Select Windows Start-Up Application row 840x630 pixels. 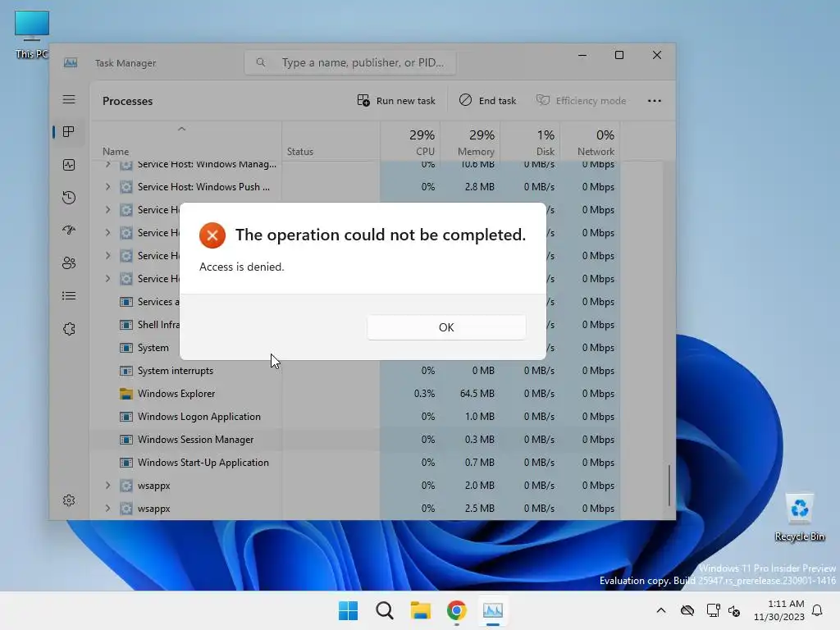click(354, 463)
